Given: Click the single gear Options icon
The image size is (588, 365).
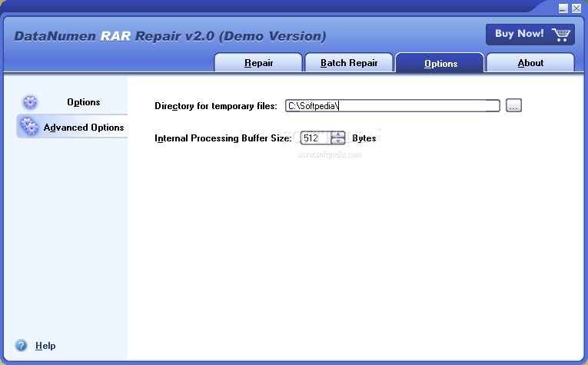Looking at the screenshot, I should (x=30, y=102).
